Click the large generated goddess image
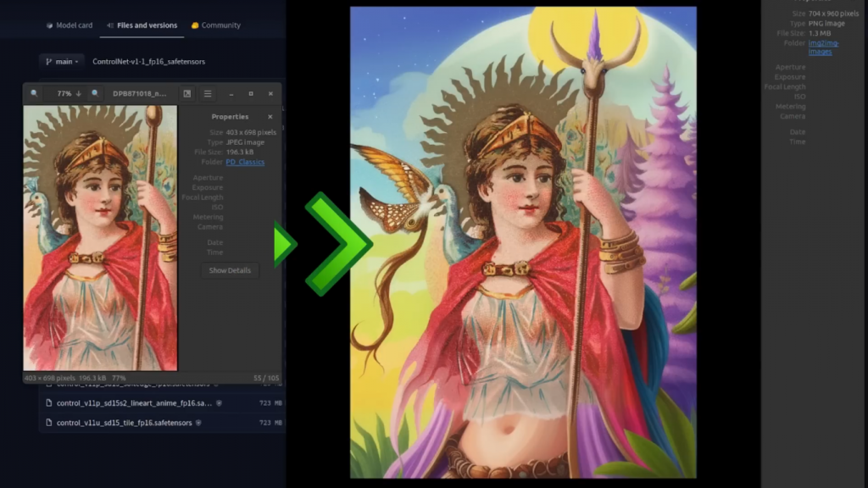Viewport: 868px width, 488px height. click(x=523, y=242)
